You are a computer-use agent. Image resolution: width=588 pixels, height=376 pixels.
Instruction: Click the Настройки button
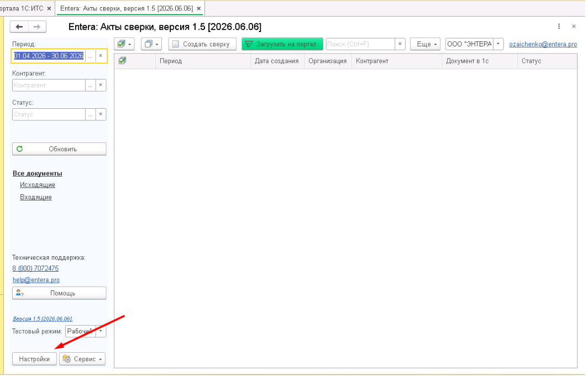[34, 359]
